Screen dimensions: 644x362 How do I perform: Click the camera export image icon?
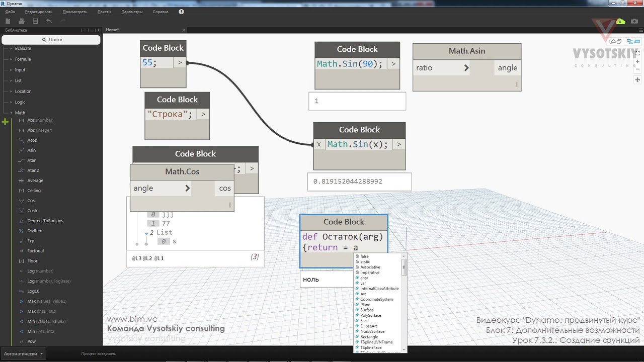tap(635, 21)
